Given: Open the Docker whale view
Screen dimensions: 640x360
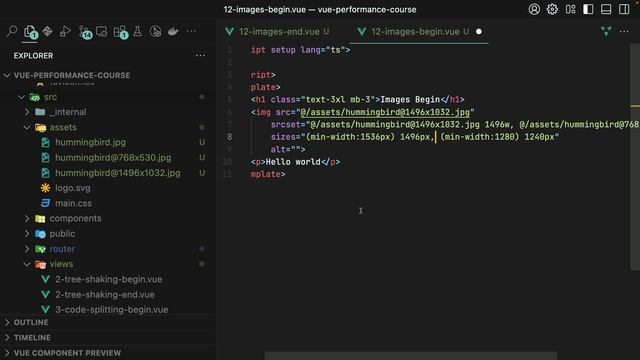Looking at the screenshot, I should (x=173, y=31).
